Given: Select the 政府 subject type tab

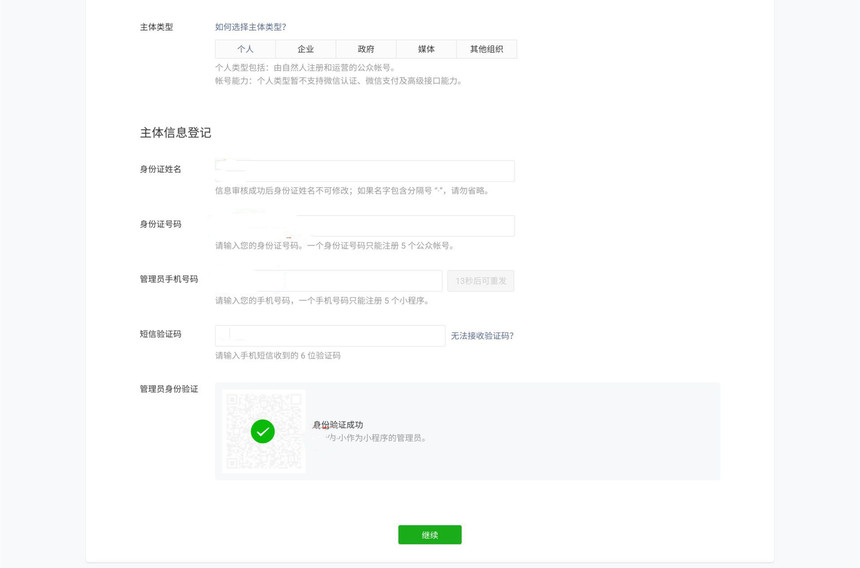Looking at the screenshot, I should [366, 49].
